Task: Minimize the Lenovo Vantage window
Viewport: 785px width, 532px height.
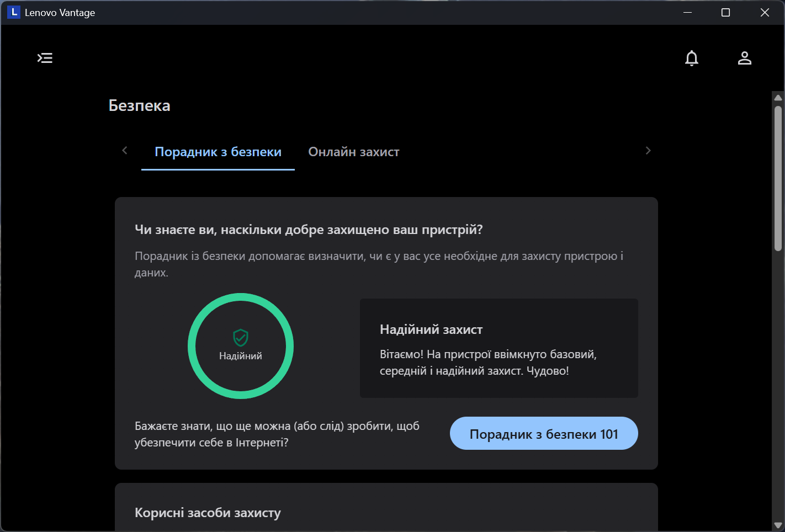Action: [688, 12]
